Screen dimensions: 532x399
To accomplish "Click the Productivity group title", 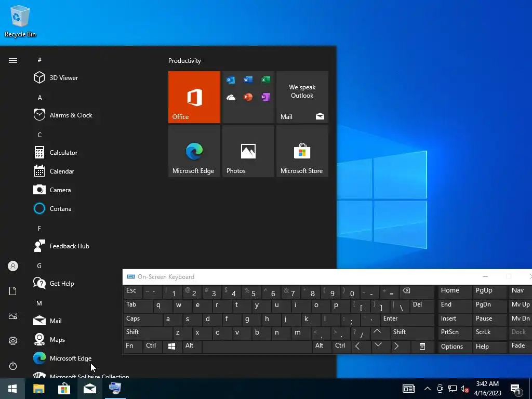I will coord(184,61).
